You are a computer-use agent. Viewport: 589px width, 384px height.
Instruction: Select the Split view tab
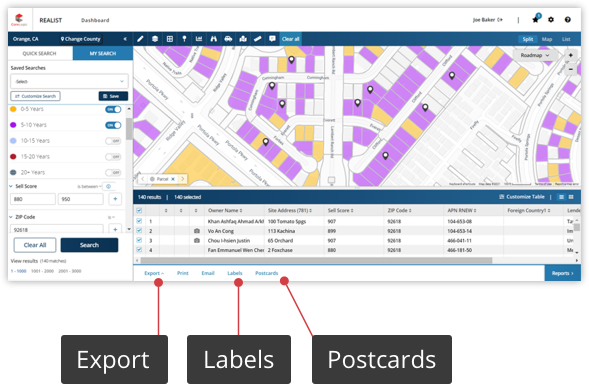(x=527, y=39)
